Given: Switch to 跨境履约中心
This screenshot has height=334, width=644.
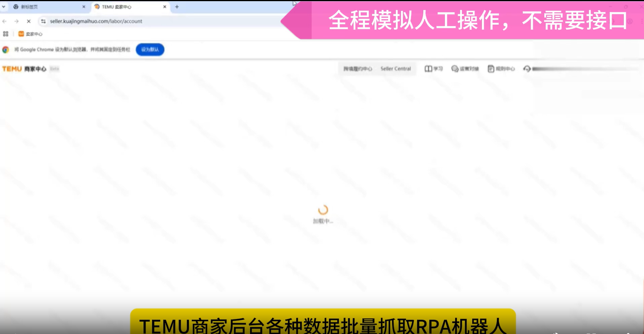Looking at the screenshot, I should (357, 69).
